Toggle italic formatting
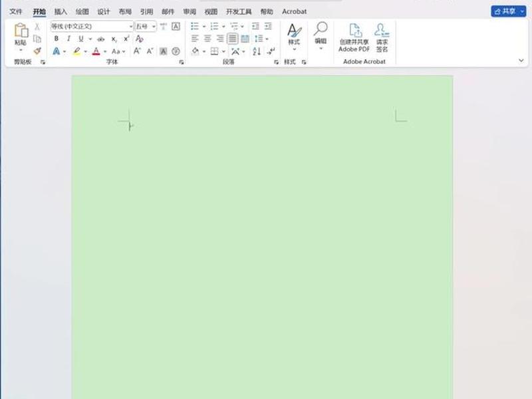The width and height of the screenshot is (532, 399). tap(68, 39)
